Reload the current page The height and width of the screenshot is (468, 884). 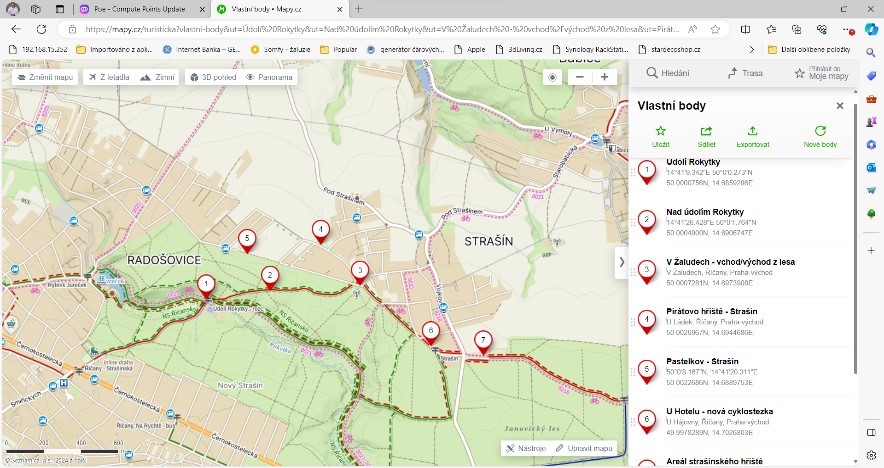coord(41,29)
